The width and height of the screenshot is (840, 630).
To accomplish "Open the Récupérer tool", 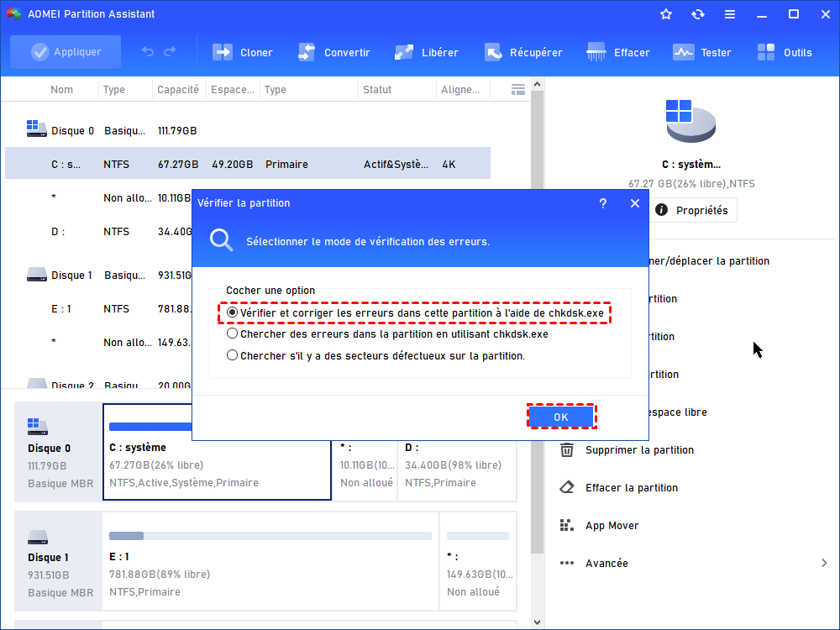I will [x=523, y=52].
